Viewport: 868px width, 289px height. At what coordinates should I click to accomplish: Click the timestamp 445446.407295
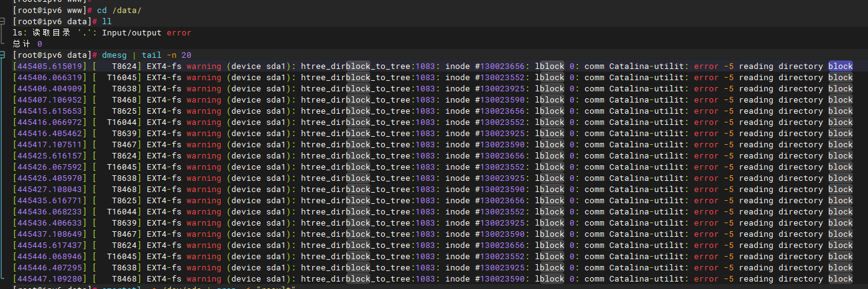[x=50, y=268]
